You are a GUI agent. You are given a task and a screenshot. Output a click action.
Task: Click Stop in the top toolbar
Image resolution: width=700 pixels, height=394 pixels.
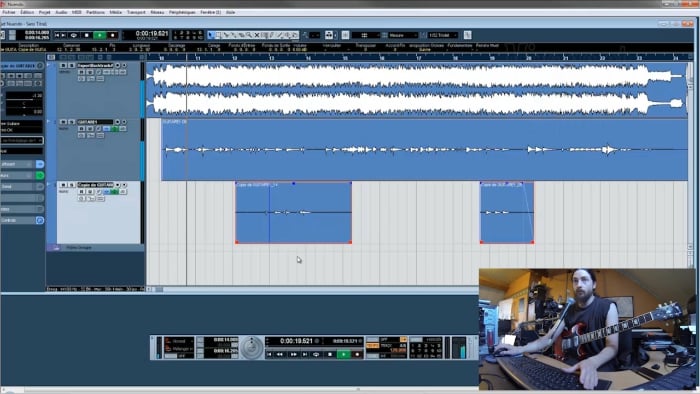[x=87, y=35]
